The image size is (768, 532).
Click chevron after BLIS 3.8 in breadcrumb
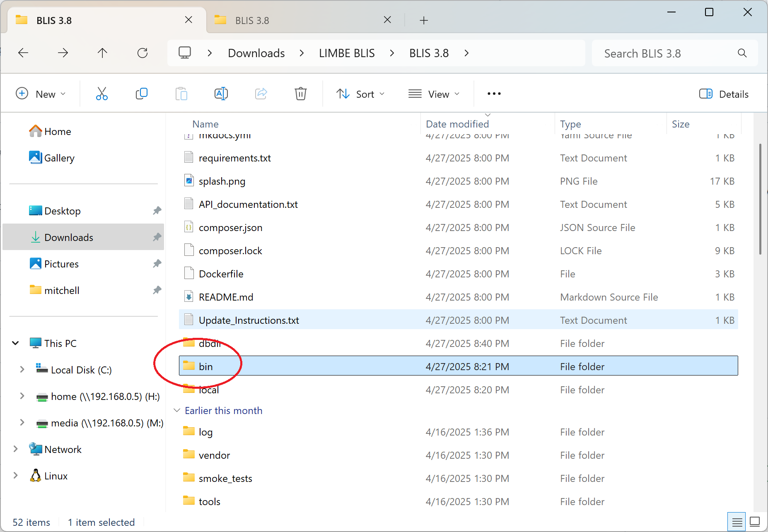pos(466,53)
